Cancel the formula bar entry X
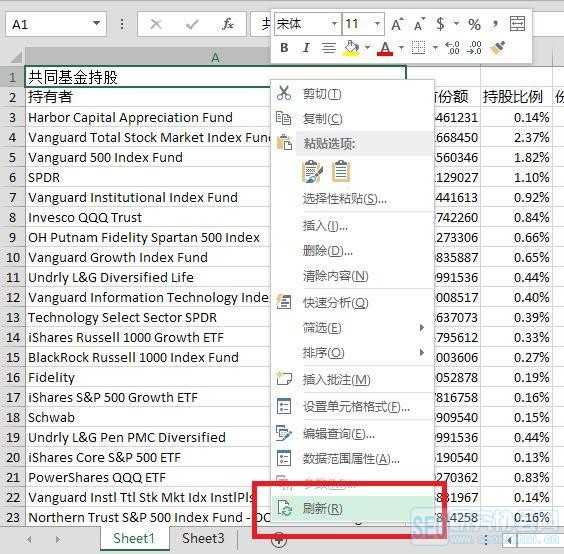Screen dimensions: 564x554 coord(156,24)
